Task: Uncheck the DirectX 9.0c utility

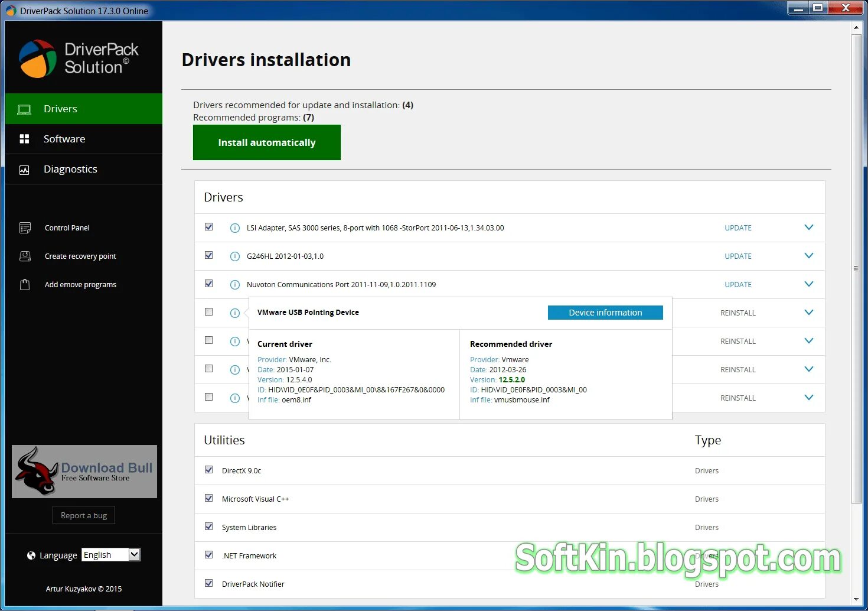Action: [x=208, y=470]
